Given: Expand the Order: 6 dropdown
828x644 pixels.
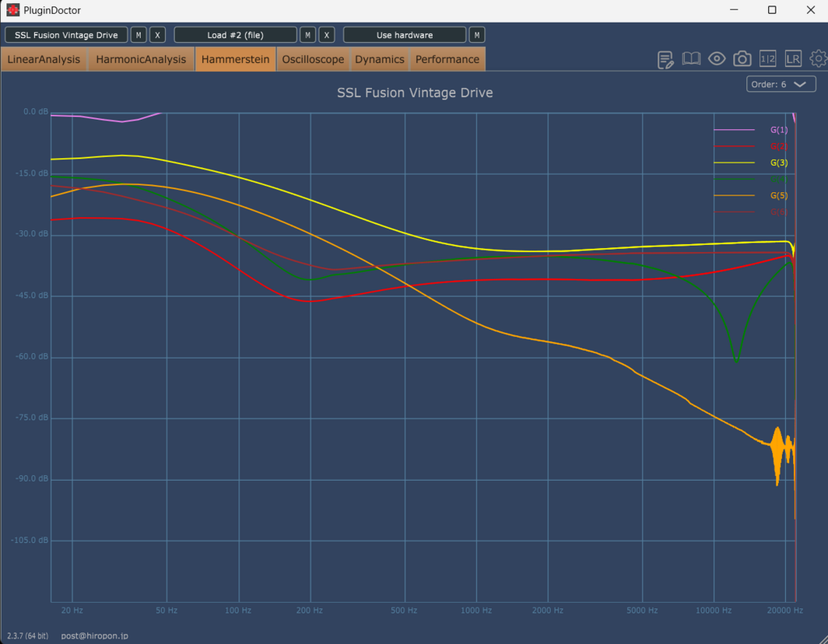Looking at the screenshot, I should click(x=781, y=84).
